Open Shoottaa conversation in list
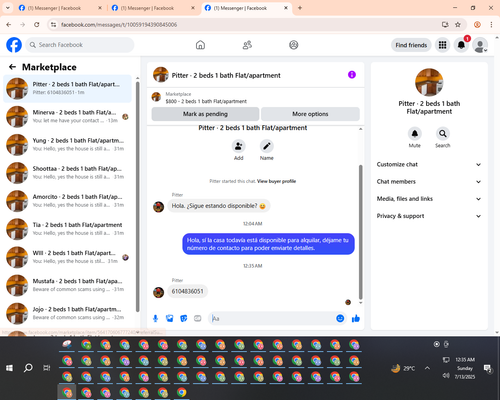The image size is (500, 400). [67, 173]
